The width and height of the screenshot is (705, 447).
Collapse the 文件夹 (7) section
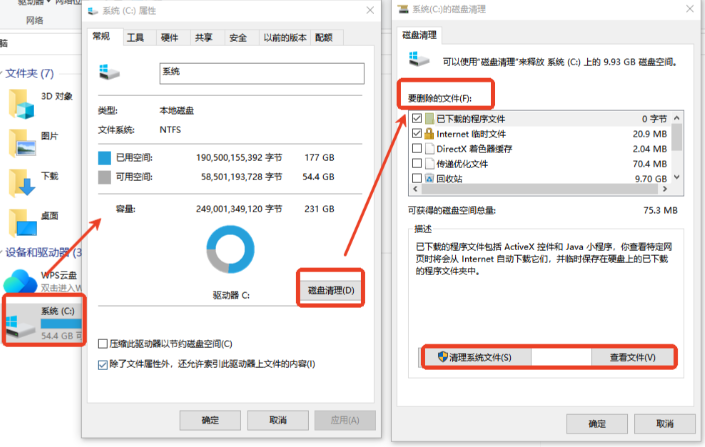click(x=3, y=74)
